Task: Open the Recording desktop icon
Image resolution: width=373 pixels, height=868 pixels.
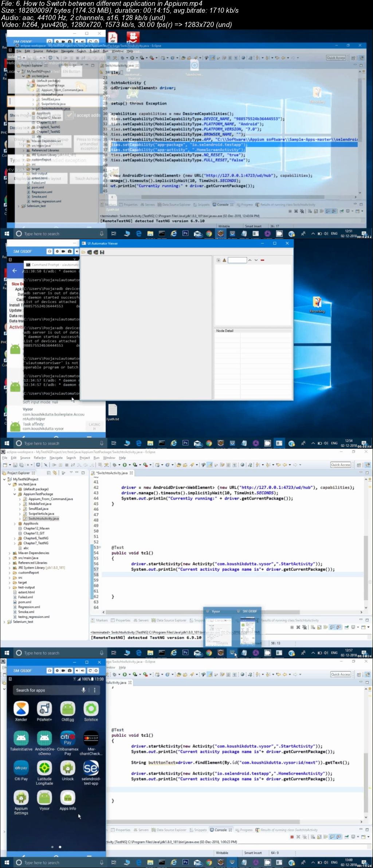Action: click(317, 305)
